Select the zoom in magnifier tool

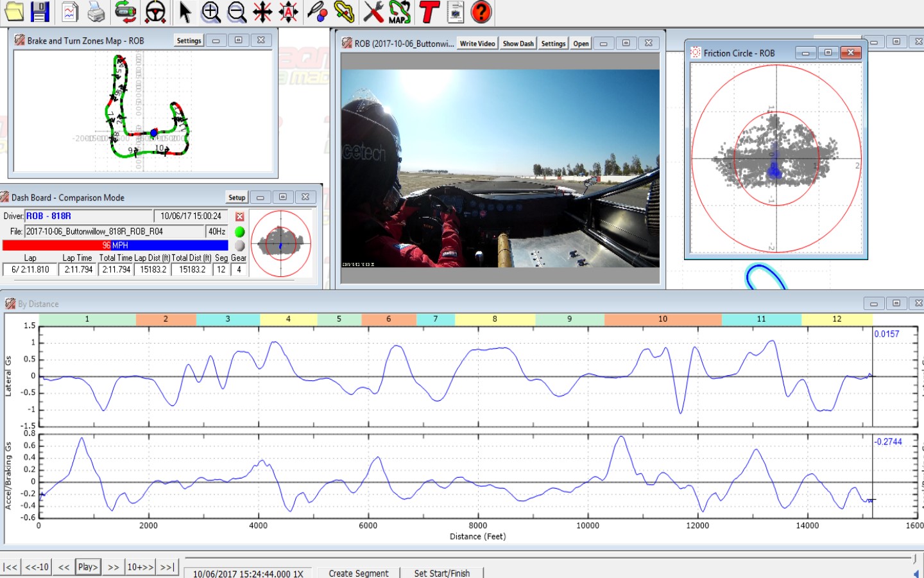(x=210, y=12)
